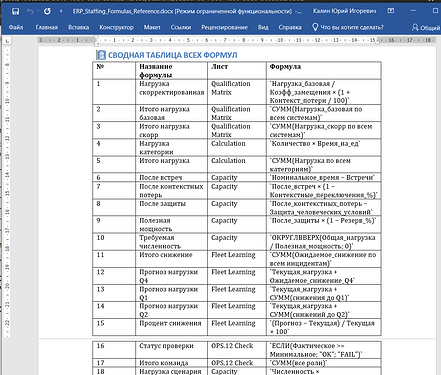441x375 pixels.
Task: Click cell 'Прогноз нагрузки Q4'
Action: click(171, 276)
